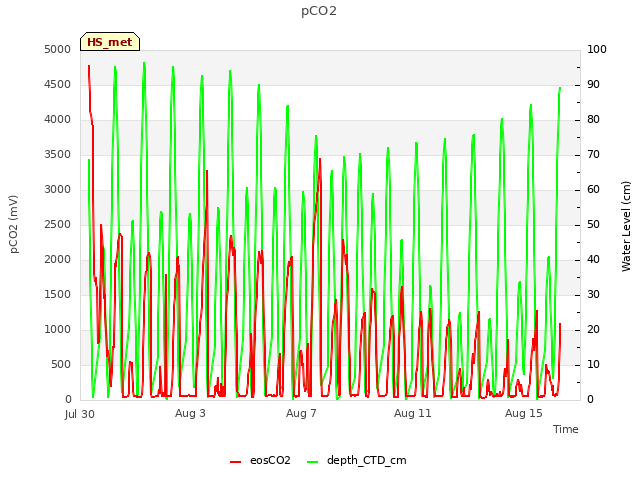Click the 2000 value on left axis
Image resolution: width=640 pixels, height=480 pixels.
(58, 260)
